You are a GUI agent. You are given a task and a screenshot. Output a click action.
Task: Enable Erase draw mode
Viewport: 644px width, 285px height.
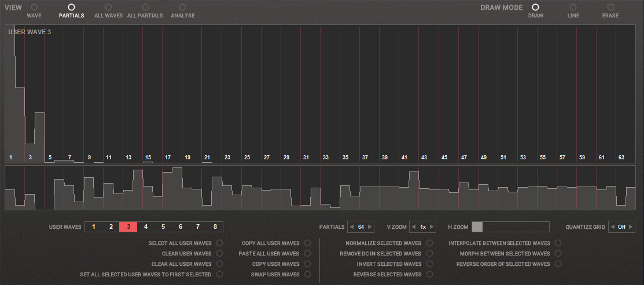(610, 8)
